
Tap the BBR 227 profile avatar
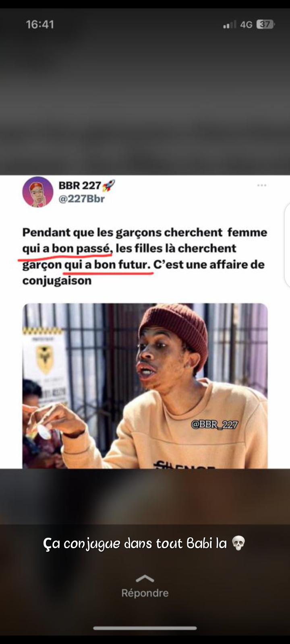tap(37, 192)
